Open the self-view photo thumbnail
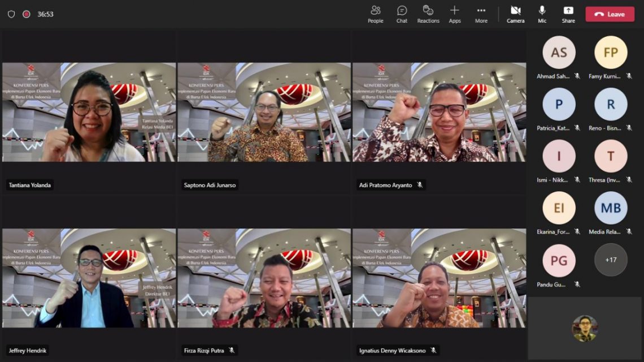644x362 pixels. click(x=585, y=328)
